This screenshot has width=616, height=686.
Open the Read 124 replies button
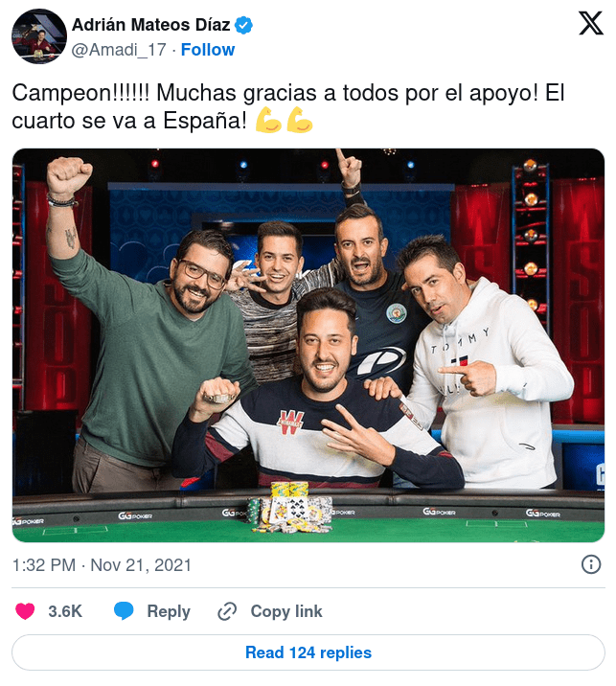coord(308,652)
